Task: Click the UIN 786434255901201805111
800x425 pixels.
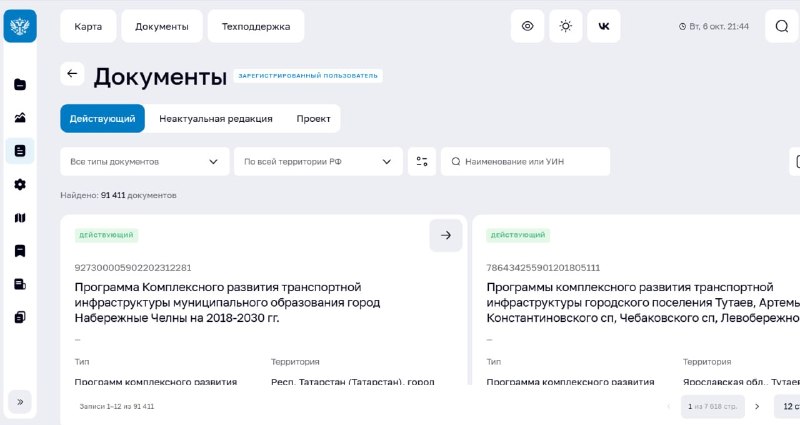Action: point(543,267)
